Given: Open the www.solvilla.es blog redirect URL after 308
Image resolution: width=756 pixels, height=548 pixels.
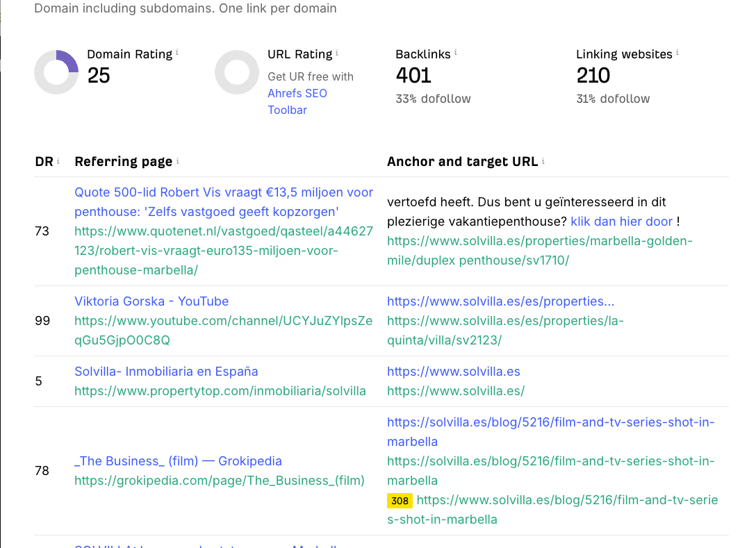Looking at the screenshot, I should [x=552, y=510].
